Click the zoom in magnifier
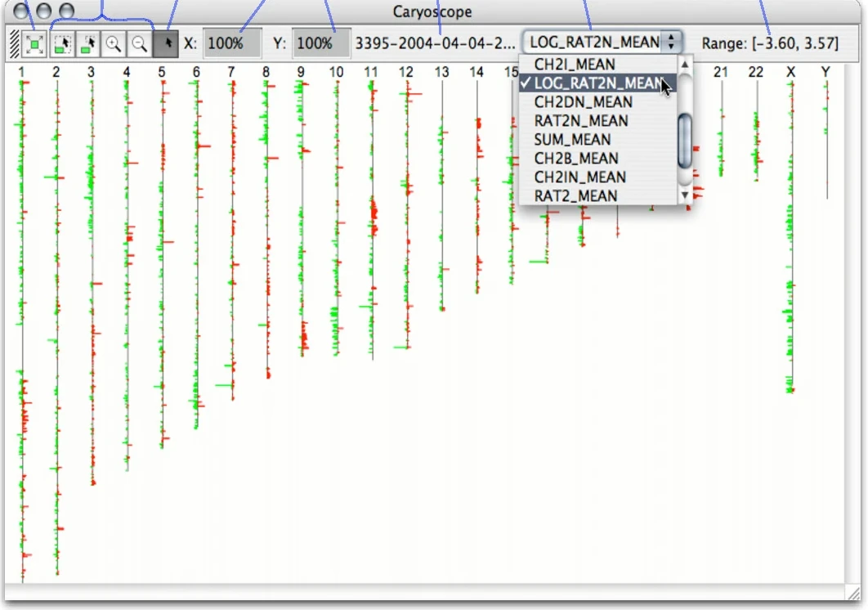 [114, 44]
